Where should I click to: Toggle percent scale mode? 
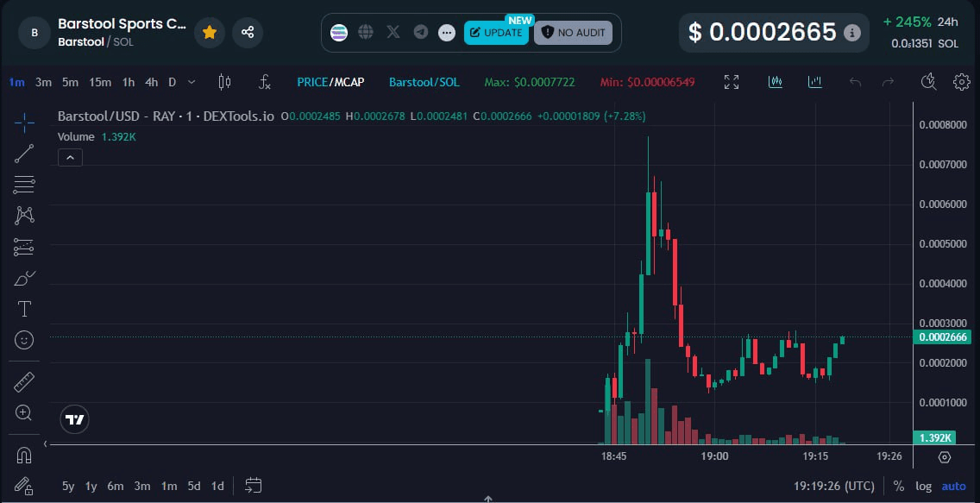pyautogui.click(x=899, y=486)
